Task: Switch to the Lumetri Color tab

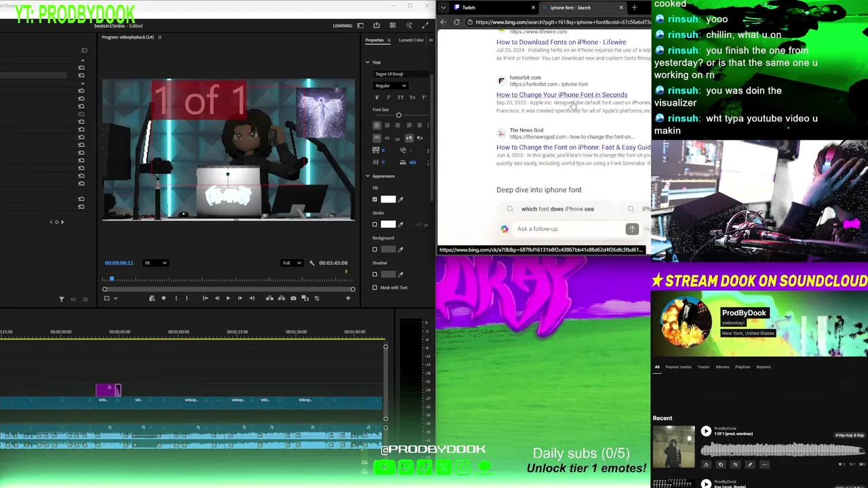Action: tap(411, 40)
